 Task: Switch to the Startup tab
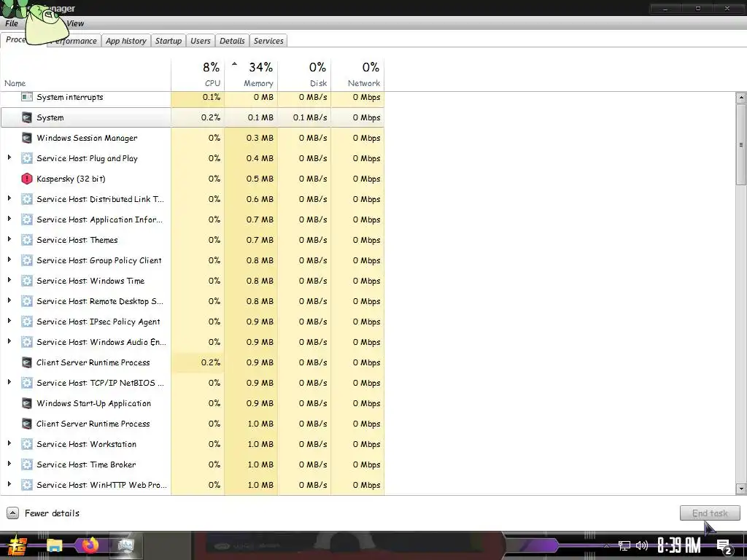click(169, 41)
